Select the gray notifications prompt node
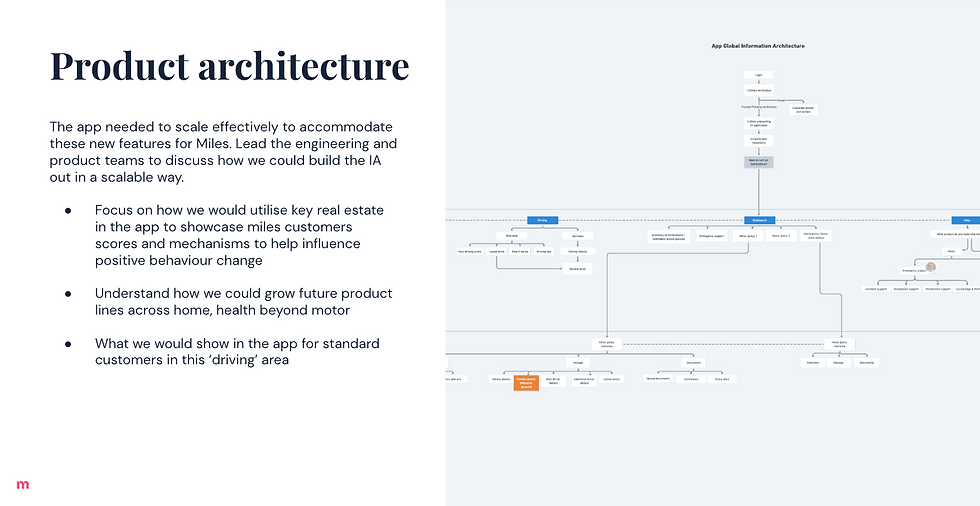This screenshot has height=506, width=980. click(x=759, y=162)
